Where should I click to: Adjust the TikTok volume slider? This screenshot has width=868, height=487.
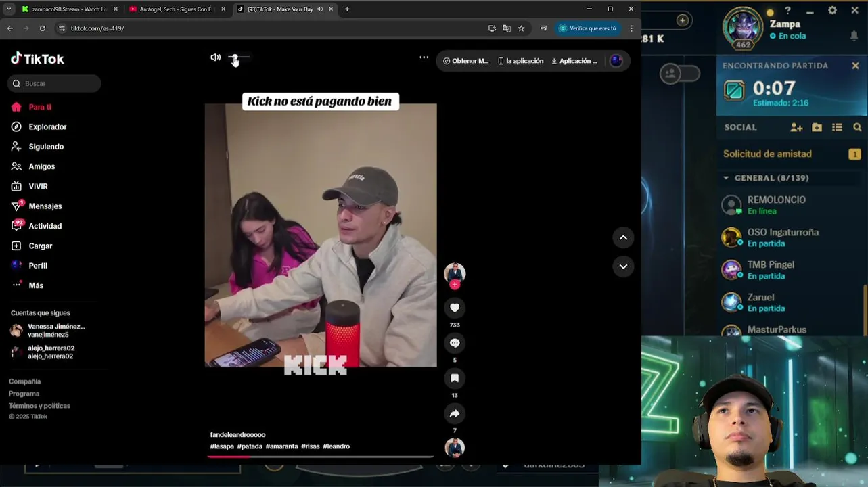click(239, 57)
